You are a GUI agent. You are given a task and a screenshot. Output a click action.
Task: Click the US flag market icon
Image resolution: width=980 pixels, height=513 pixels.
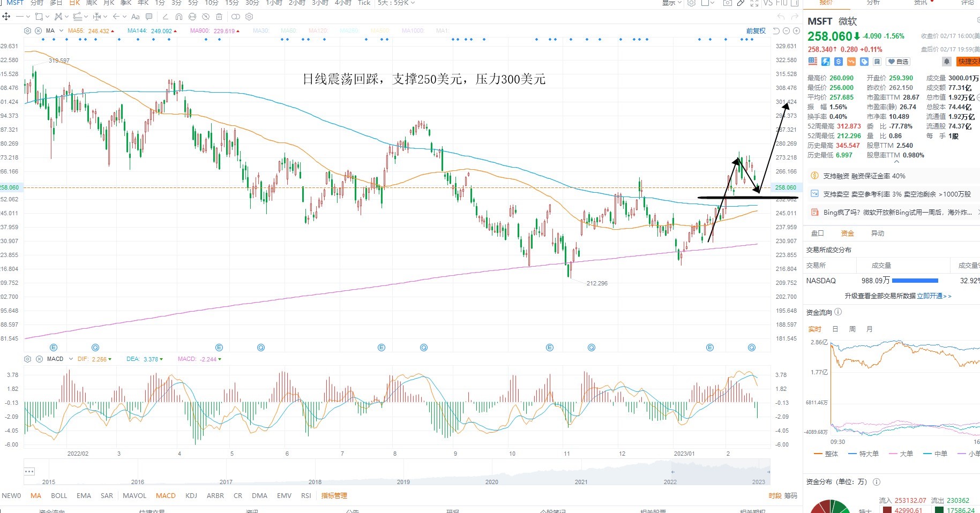(x=813, y=62)
